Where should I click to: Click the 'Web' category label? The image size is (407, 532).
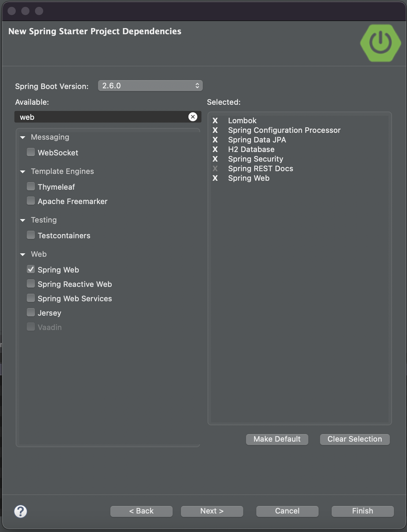(x=39, y=254)
